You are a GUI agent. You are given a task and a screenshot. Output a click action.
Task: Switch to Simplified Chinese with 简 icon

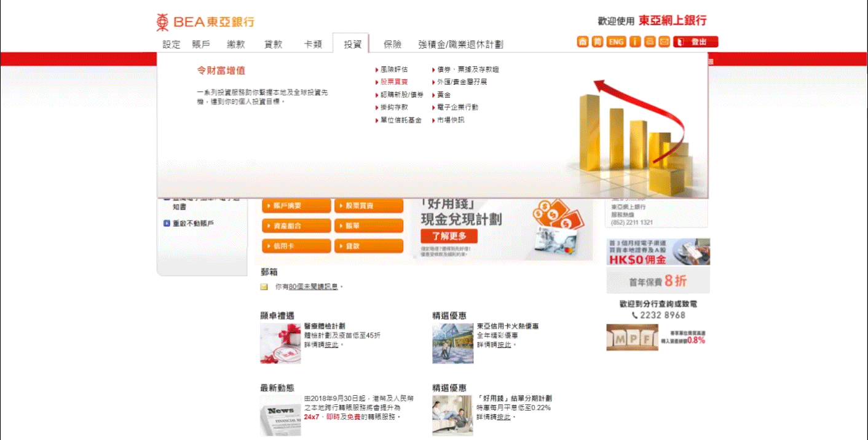click(x=598, y=42)
